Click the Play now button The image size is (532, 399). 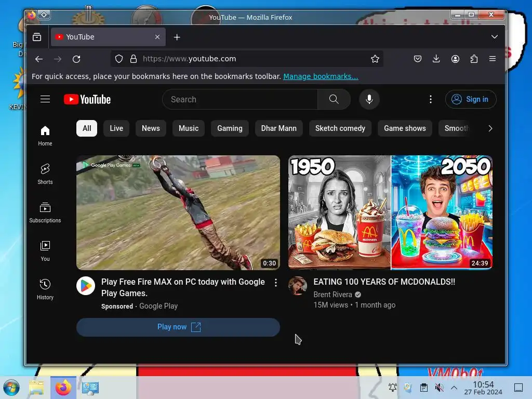178,327
